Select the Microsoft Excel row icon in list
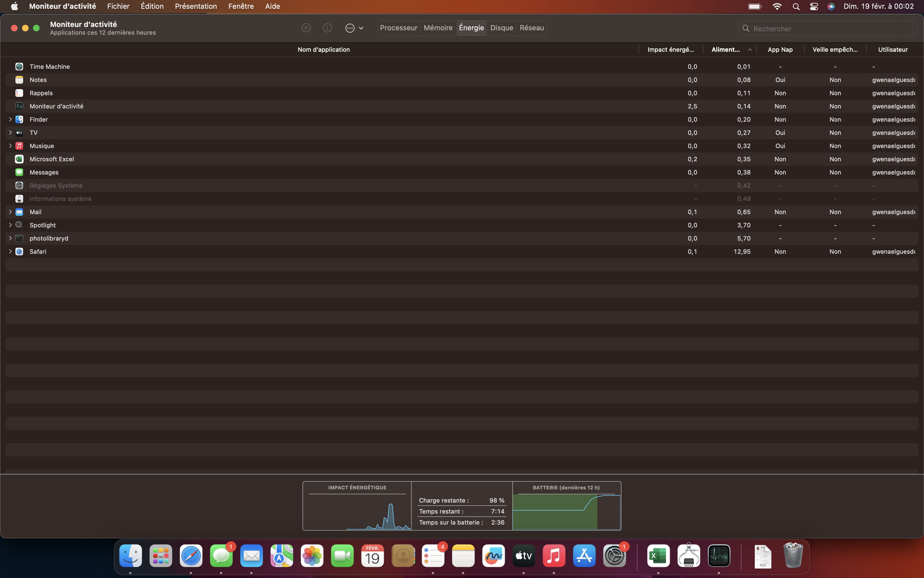This screenshot has height=578, width=924. (19, 159)
